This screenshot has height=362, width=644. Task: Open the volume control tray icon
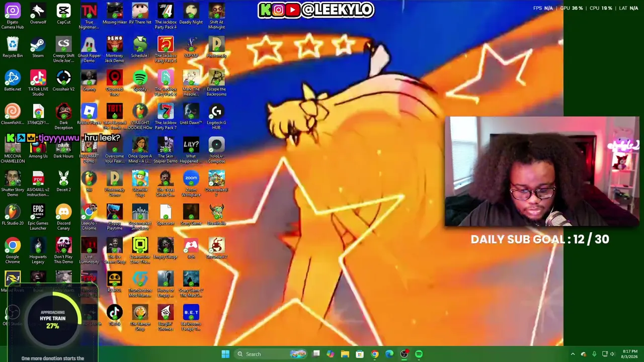point(613,354)
